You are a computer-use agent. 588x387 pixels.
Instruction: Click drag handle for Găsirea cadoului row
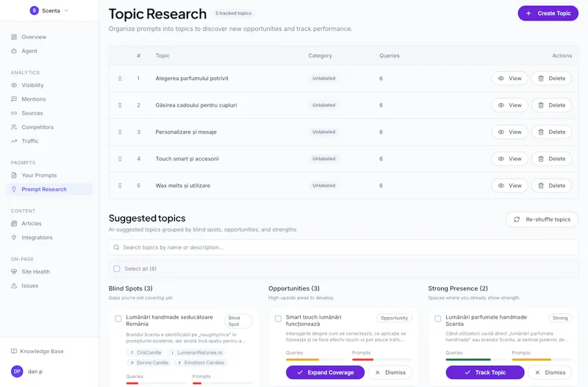point(120,105)
